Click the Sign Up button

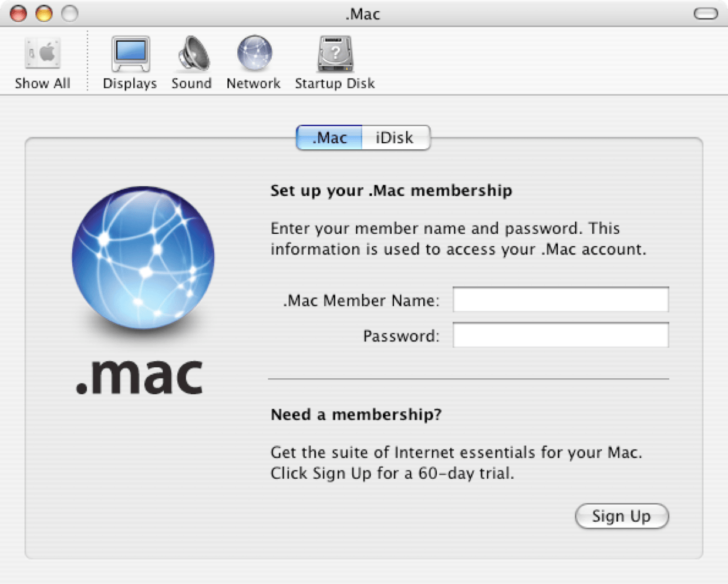[622, 516]
